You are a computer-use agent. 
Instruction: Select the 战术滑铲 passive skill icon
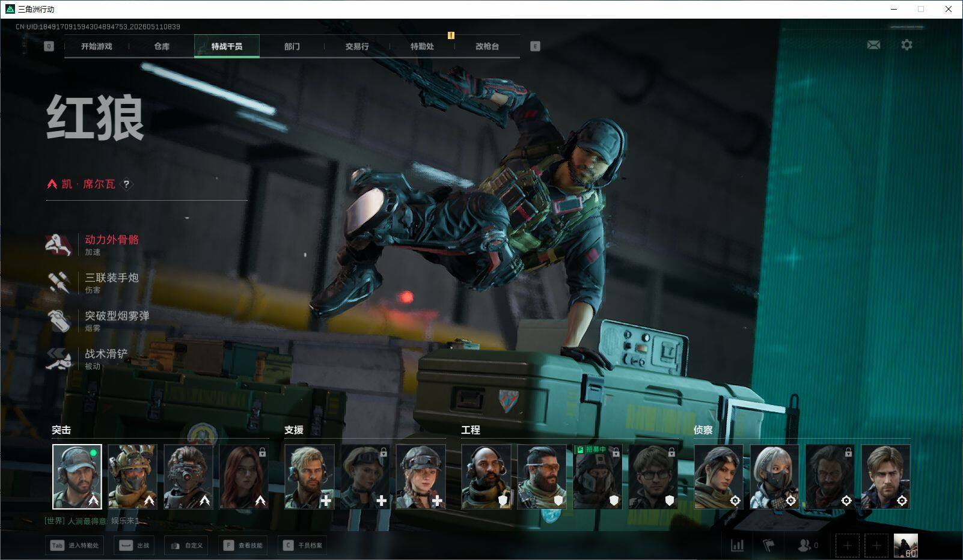tap(58, 359)
